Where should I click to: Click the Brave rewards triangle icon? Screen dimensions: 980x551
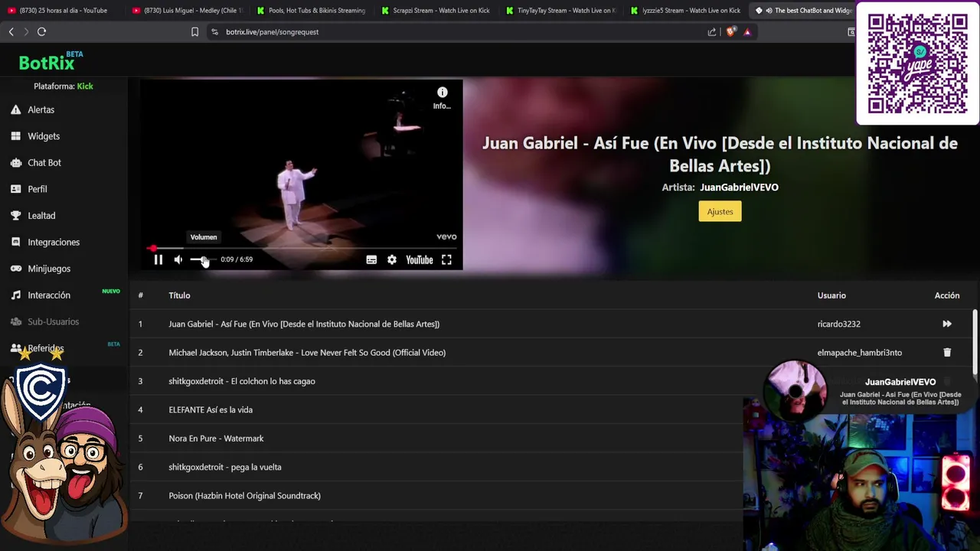pos(747,32)
